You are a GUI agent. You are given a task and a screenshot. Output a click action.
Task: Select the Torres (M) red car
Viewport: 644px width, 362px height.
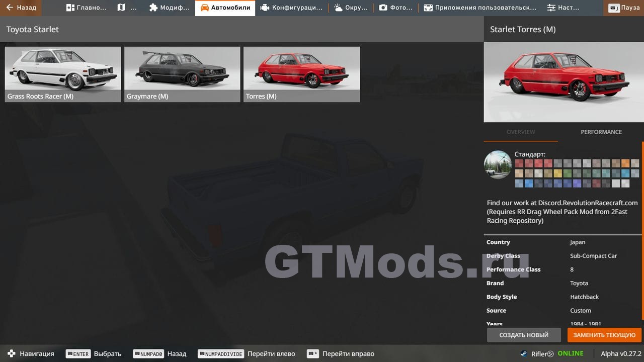point(301,74)
